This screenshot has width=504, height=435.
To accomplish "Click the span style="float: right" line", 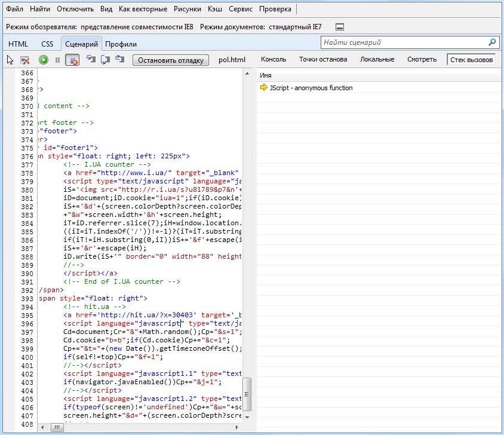I will 93,298.
